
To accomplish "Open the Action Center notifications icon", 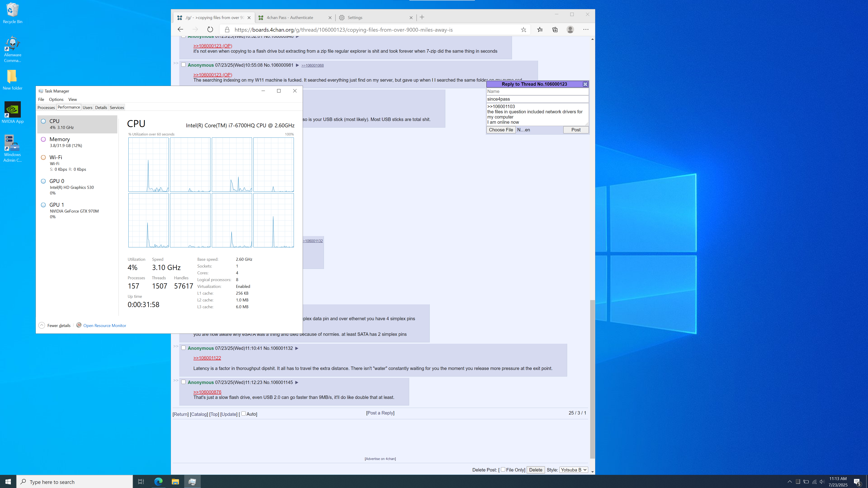I will (x=857, y=482).
